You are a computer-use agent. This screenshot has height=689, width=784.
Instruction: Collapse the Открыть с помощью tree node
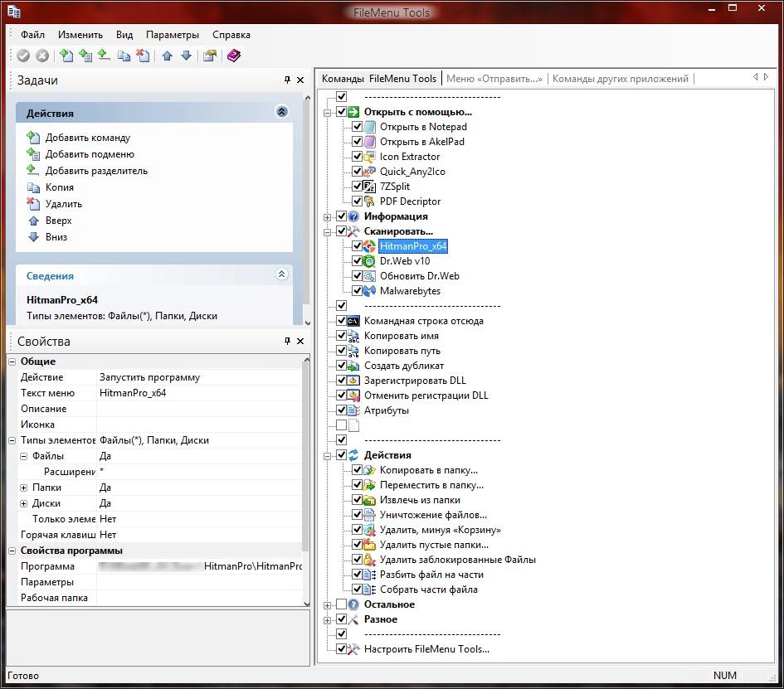click(327, 113)
